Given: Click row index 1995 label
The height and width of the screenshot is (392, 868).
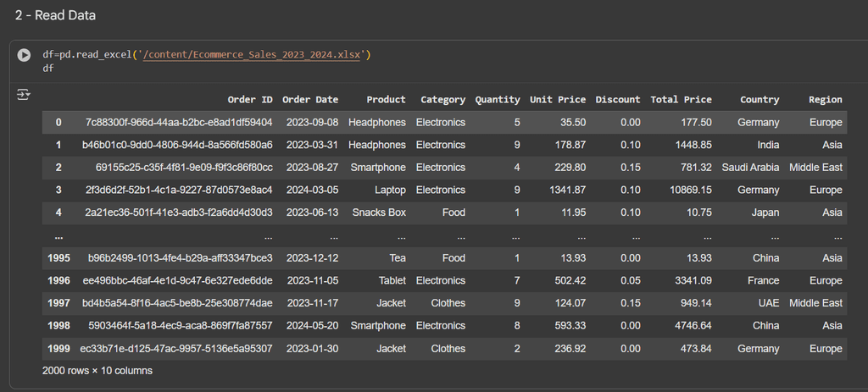Looking at the screenshot, I should [58, 258].
